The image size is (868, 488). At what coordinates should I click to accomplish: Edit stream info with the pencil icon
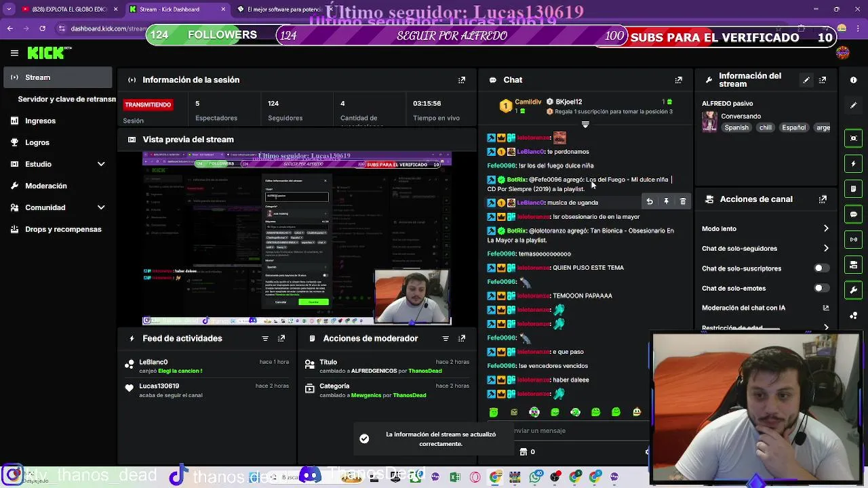(806, 80)
